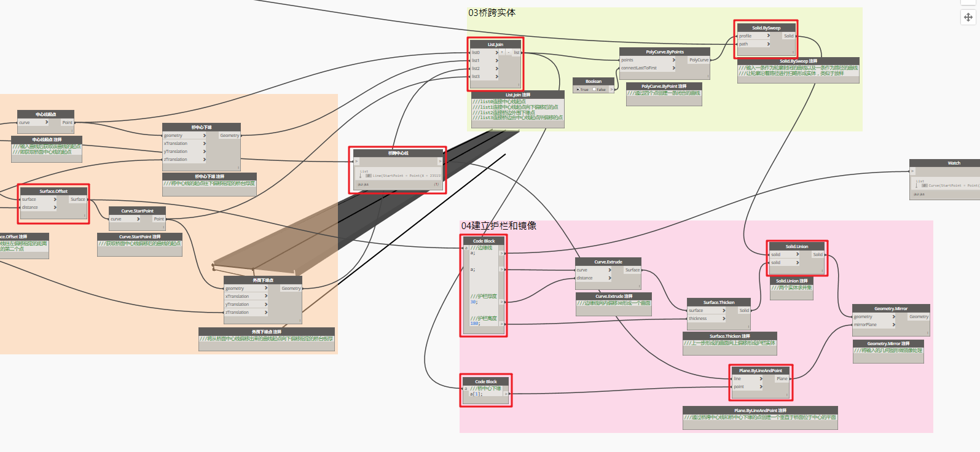Click the thickness port chevron of Surface.Thicken
This screenshot has height=452, width=980.
point(724,319)
